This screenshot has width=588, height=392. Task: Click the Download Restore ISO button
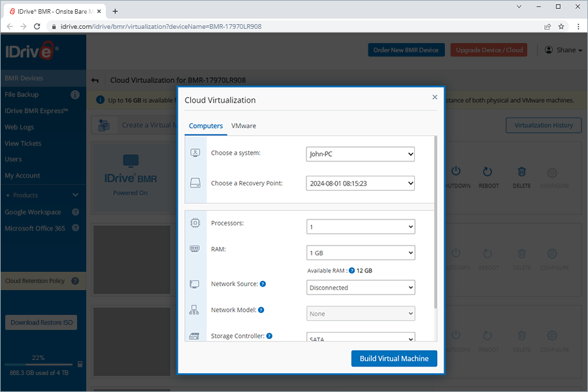41,322
